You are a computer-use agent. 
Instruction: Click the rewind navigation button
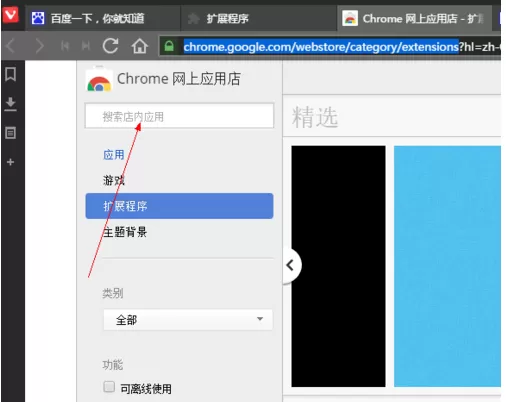point(65,46)
